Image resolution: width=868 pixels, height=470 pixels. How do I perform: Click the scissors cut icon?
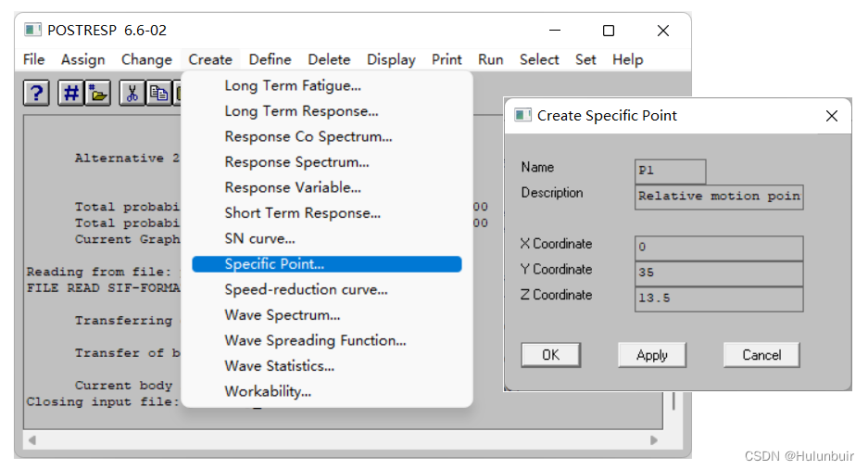132,93
